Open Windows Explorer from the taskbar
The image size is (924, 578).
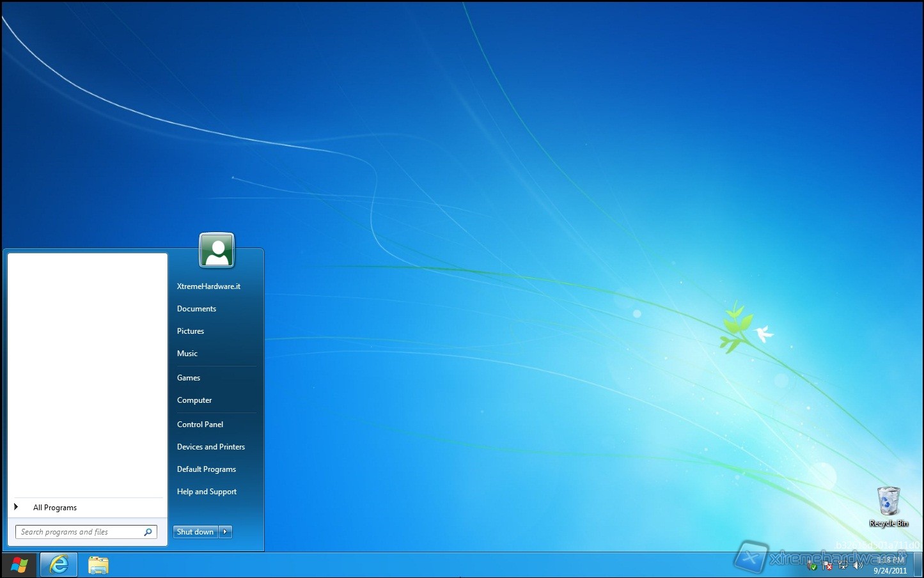point(98,565)
